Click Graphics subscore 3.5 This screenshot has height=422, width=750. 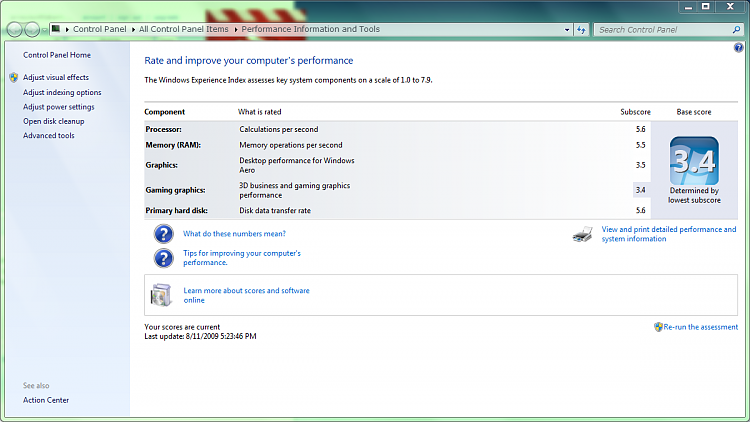click(640, 165)
